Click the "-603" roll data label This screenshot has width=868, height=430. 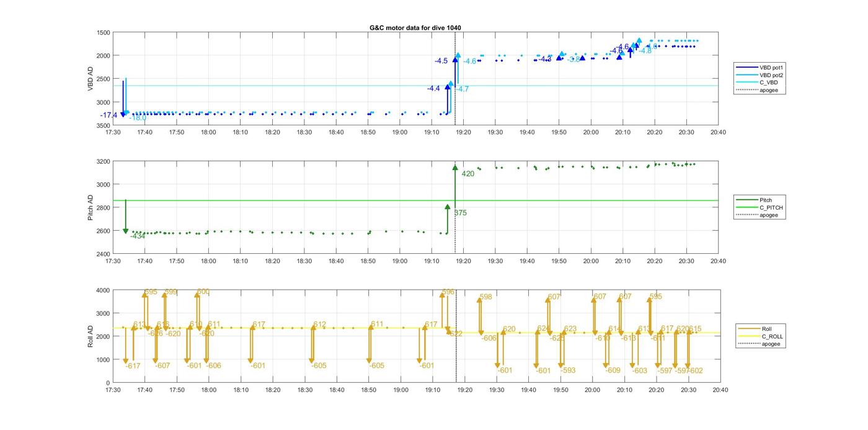[640, 371]
